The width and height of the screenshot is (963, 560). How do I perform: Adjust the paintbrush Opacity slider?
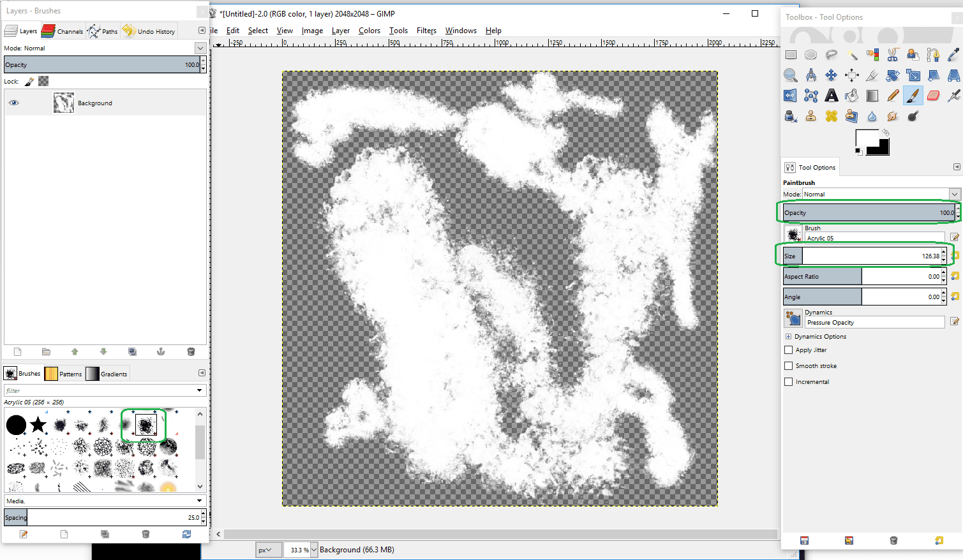point(868,213)
